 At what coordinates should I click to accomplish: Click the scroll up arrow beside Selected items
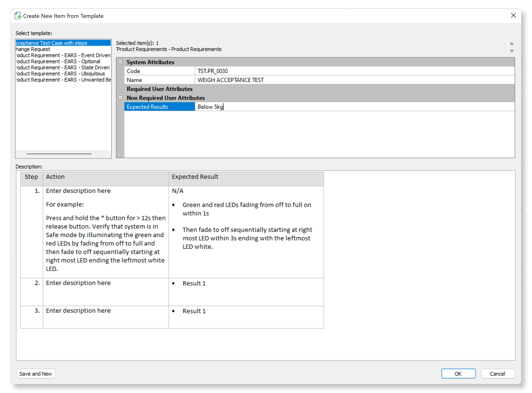511,44
